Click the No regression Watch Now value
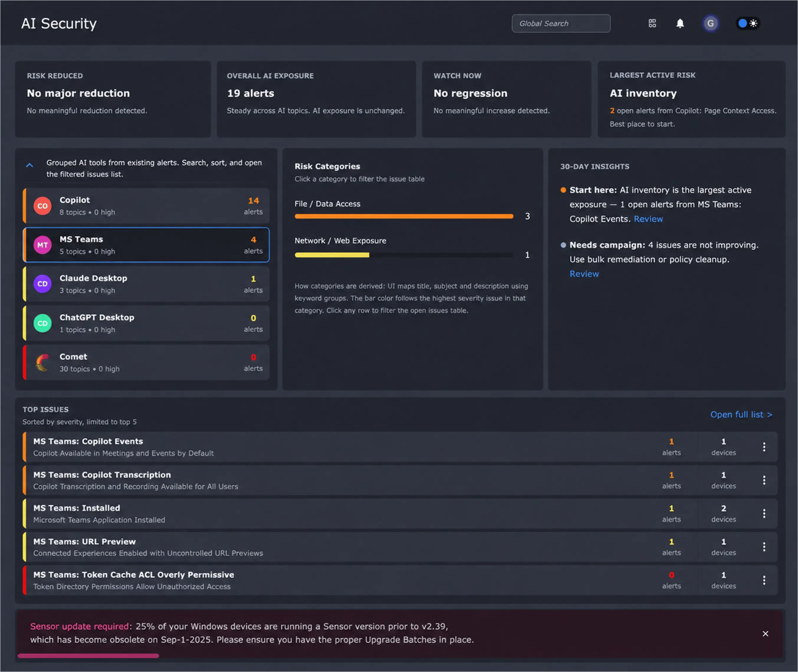 [x=470, y=93]
